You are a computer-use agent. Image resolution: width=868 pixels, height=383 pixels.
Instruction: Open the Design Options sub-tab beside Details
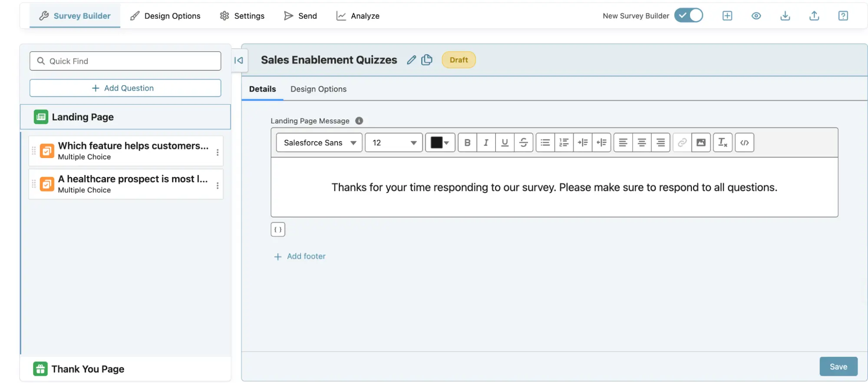318,89
